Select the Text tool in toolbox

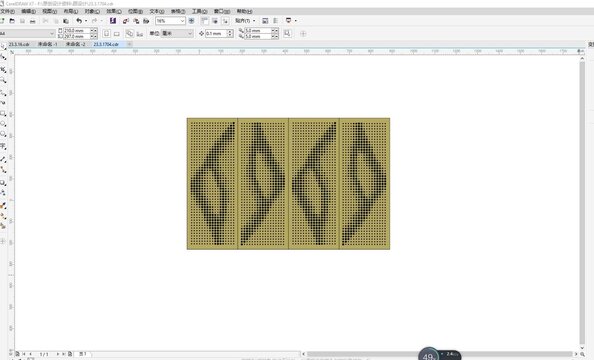tap(3, 146)
